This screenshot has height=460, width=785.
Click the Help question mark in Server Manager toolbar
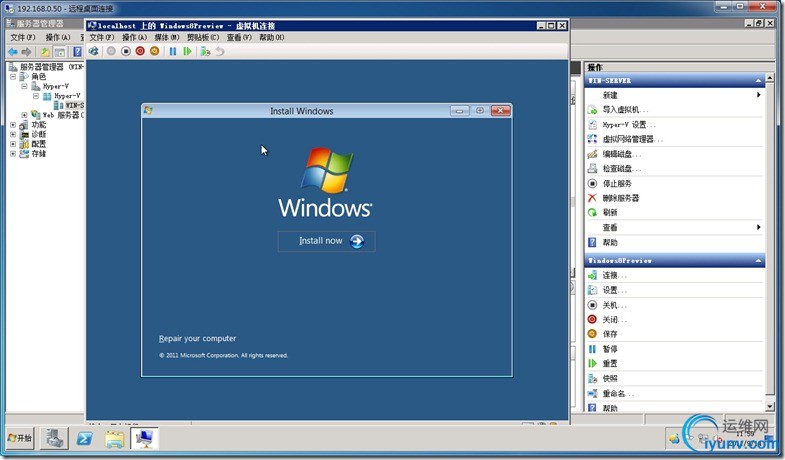77,52
